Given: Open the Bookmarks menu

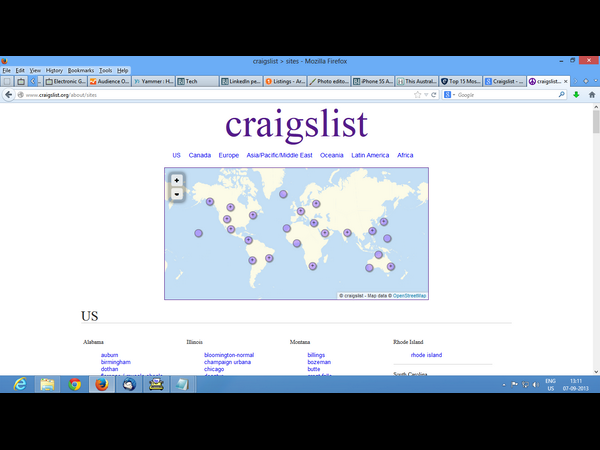Looking at the screenshot, I should pyautogui.click(x=81, y=70).
